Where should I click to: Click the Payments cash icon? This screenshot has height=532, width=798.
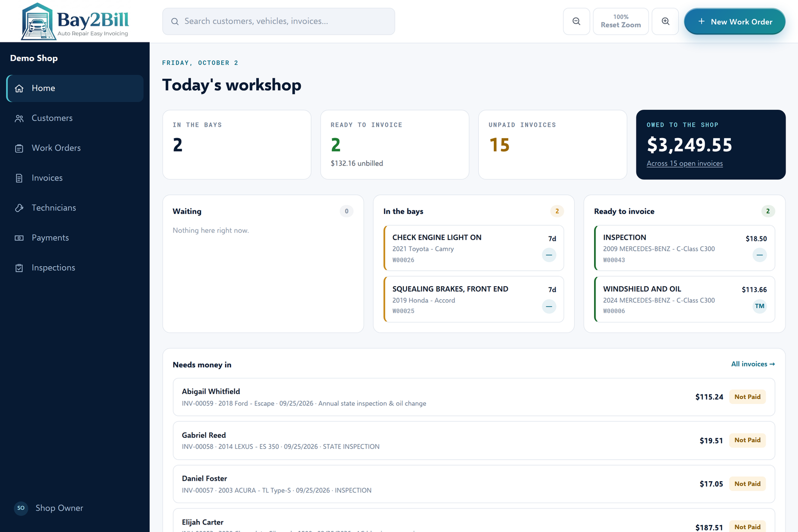click(19, 238)
